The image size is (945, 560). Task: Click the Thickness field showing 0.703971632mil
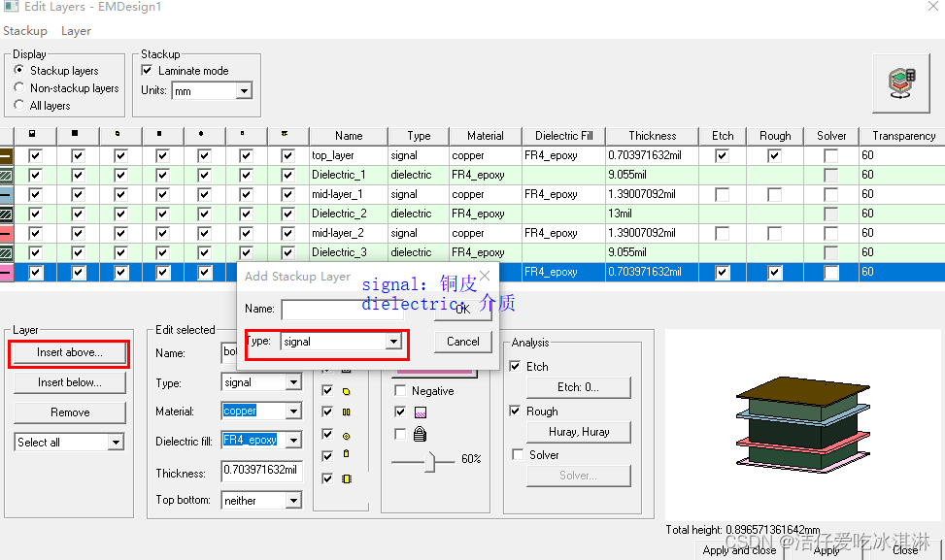[x=261, y=471]
